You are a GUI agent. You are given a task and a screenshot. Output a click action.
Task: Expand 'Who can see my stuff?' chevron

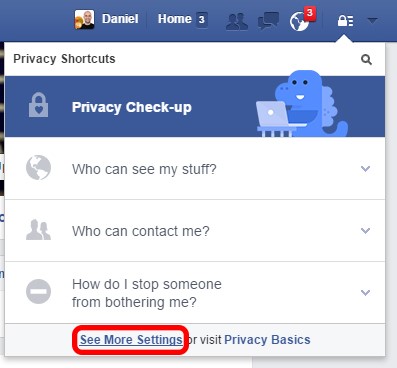366,169
